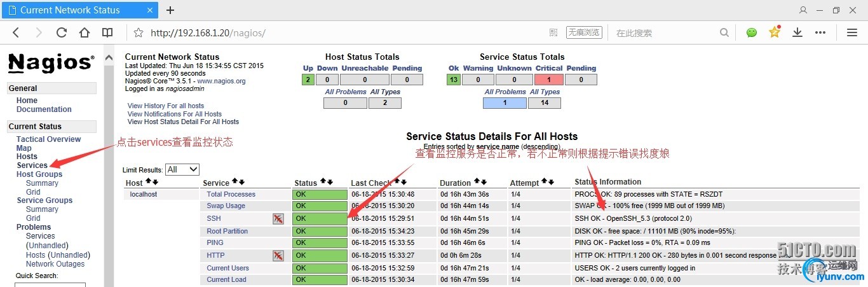868x287 pixels.
Task: Sort Service column ascending with up arrow
Action: [234, 182]
